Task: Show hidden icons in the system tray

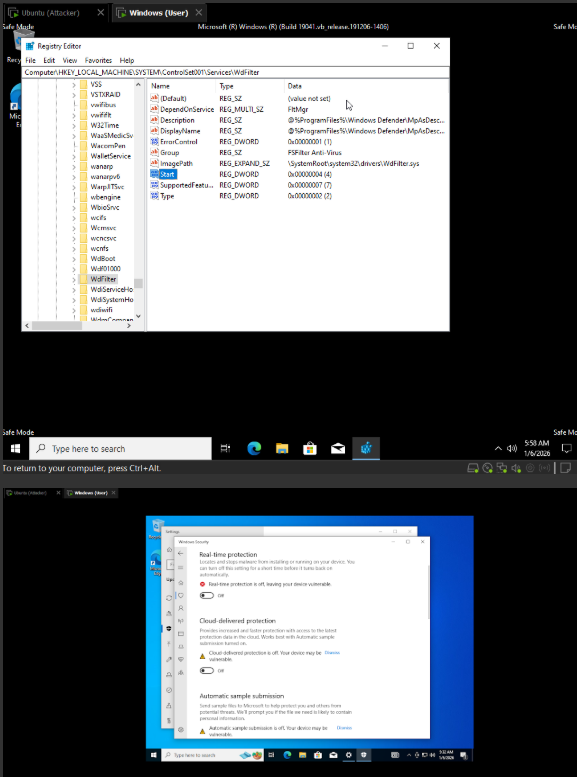Action: pos(498,448)
